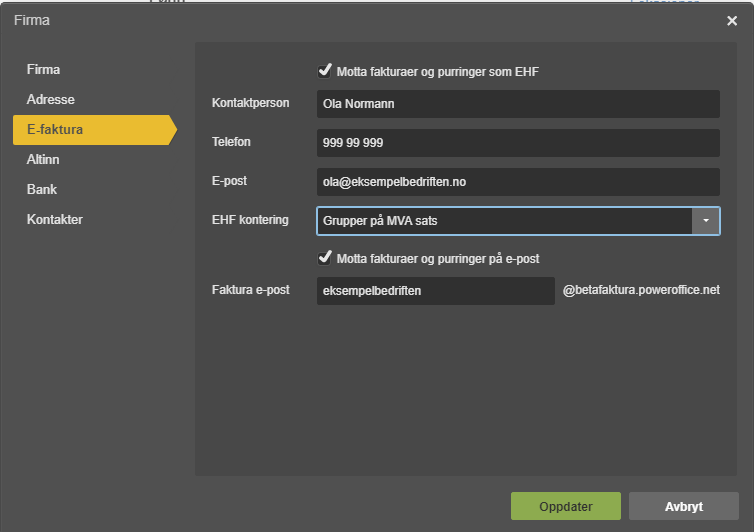Select the highlighted E-faktura tab

point(55,130)
